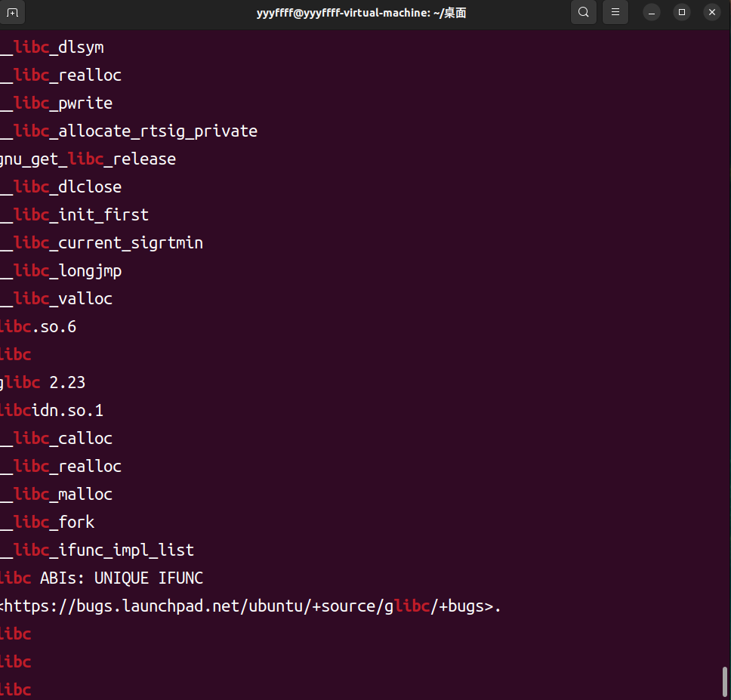This screenshot has height=700, width=731.
Task: Click the gnu_get_libc_release line
Action: point(88,159)
